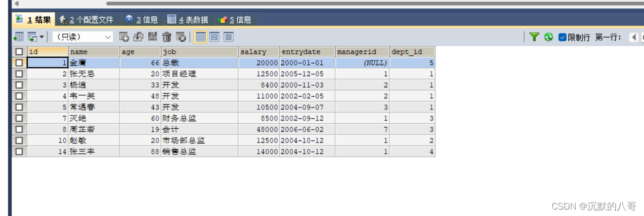
Task: Click the managerid column header
Action: tap(362, 51)
